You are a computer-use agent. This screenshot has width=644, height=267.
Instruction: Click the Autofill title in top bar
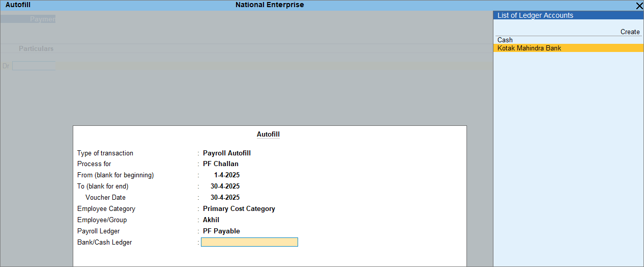[x=18, y=5]
